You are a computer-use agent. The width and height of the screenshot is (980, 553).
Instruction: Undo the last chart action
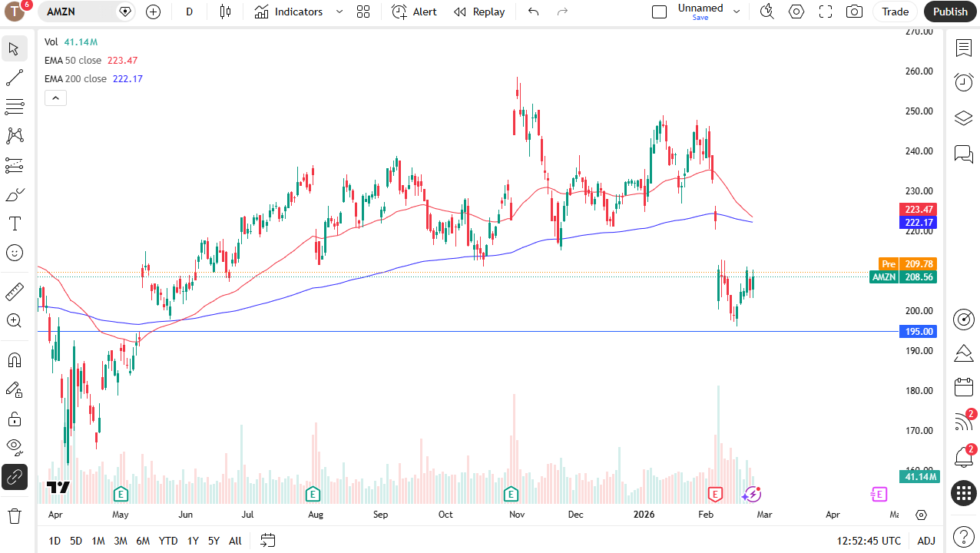point(534,12)
